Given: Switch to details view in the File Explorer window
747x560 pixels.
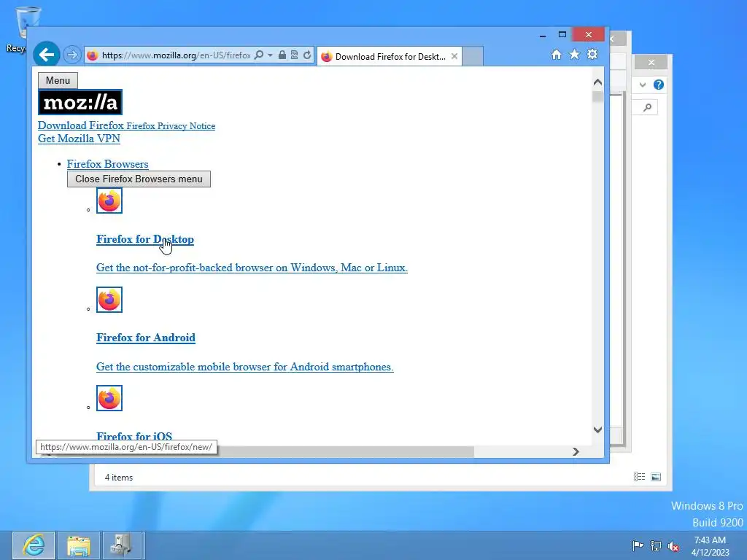Looking at the screenshot, I should point(639,477).
